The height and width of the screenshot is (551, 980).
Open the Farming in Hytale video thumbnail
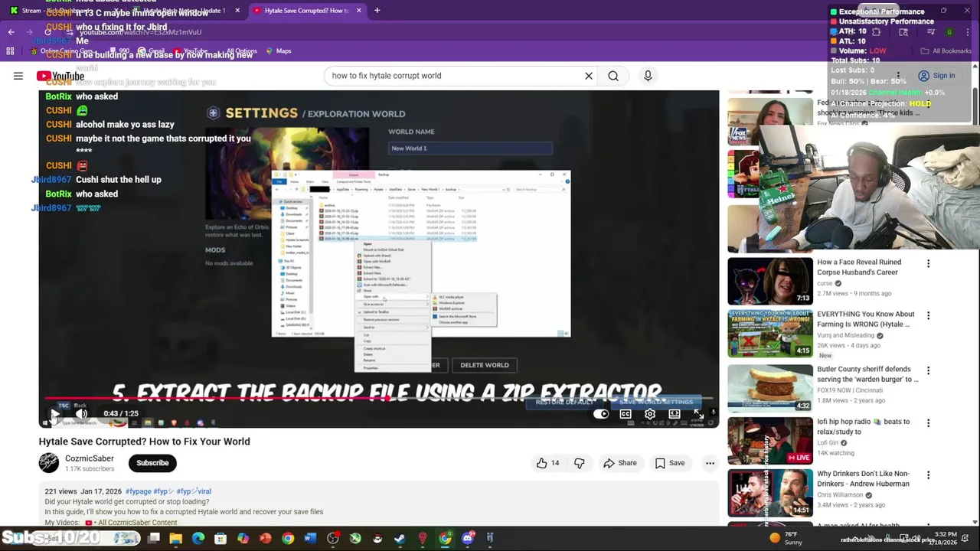tap(770, 333)
